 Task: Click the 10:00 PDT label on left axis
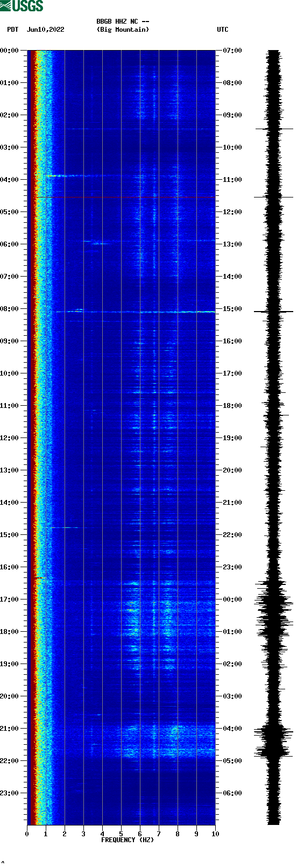click(10, 373)
